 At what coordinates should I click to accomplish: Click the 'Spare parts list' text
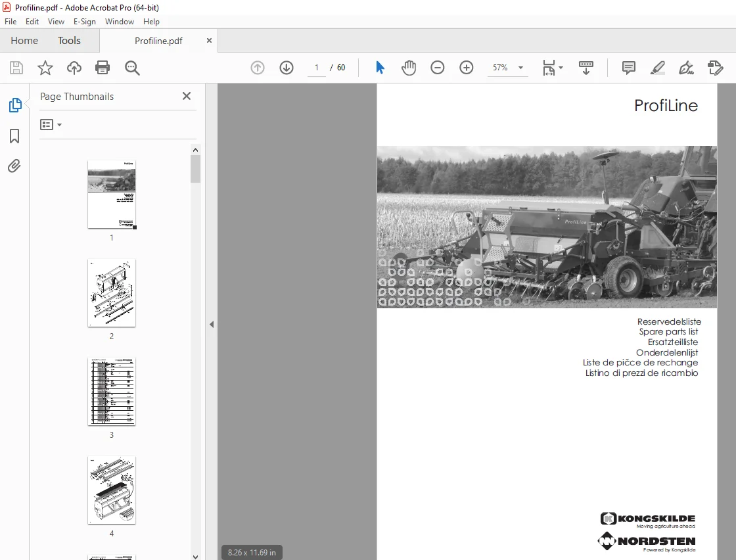tap(668, 332)
